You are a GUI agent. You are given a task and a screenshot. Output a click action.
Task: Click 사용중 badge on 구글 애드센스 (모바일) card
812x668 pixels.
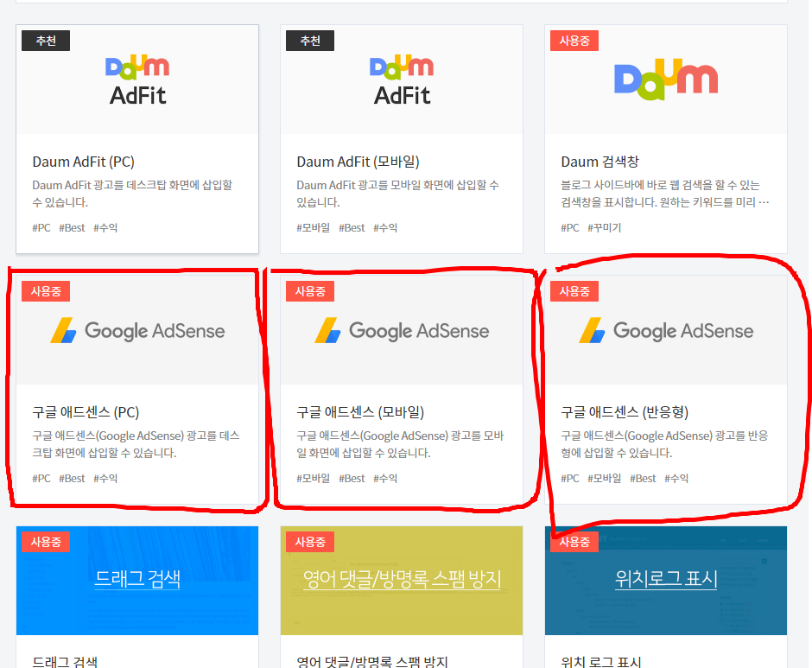(310, 291)
